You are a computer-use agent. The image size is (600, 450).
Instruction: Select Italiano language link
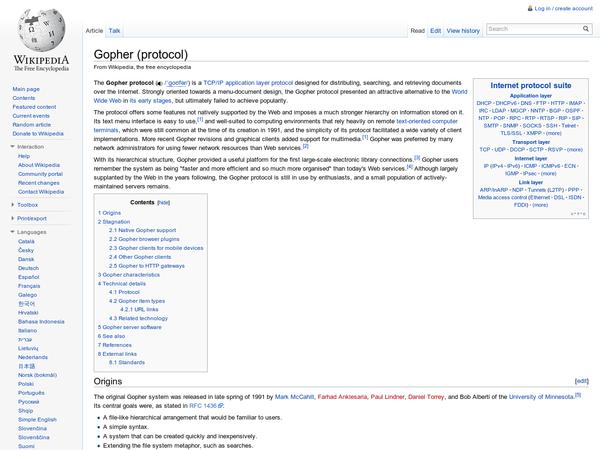pyautogui.click(x=28, y=330)
